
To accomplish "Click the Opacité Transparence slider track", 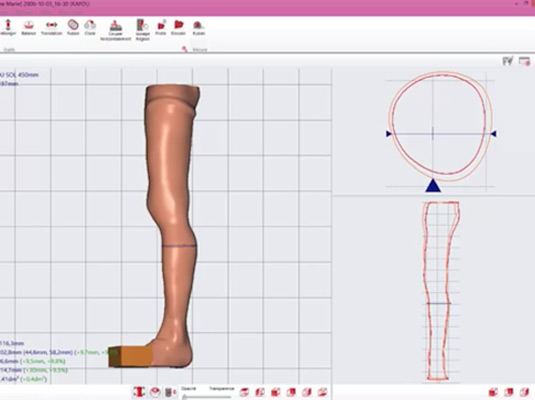I will coord(207,397).
